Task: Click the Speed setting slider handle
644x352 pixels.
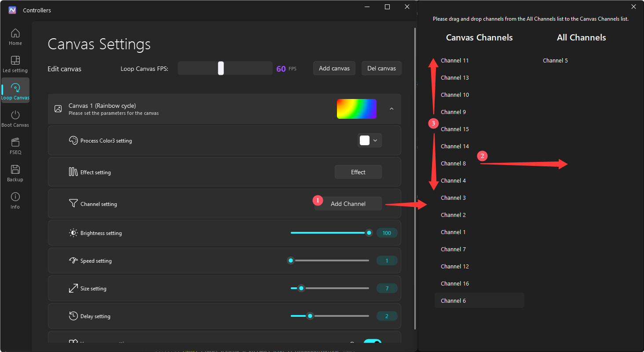Action: 290,260
